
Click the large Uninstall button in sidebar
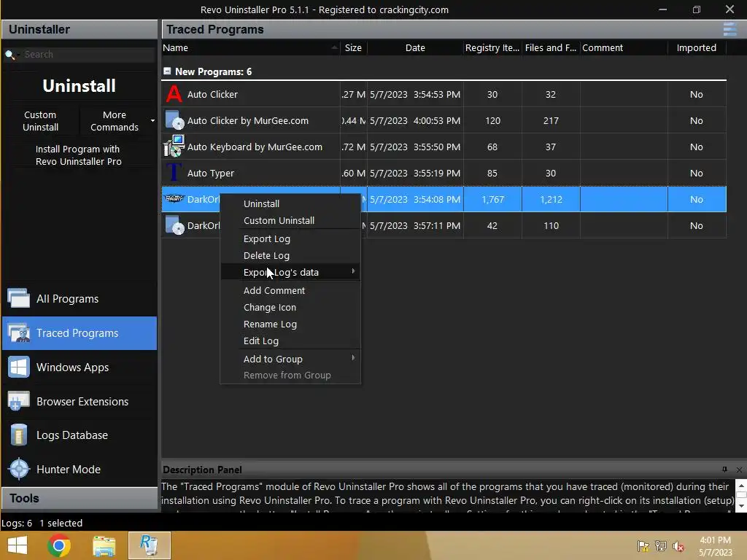click(x=79, y=86)
